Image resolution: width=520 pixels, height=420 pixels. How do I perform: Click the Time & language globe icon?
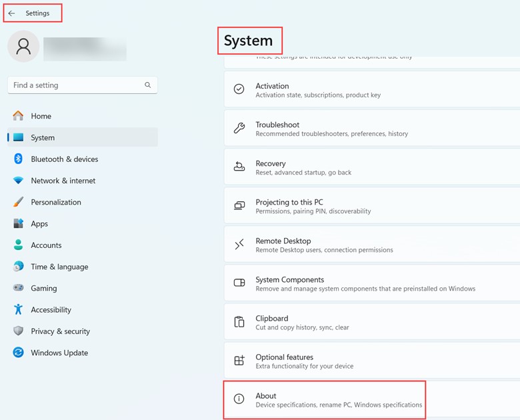[18, 266]
